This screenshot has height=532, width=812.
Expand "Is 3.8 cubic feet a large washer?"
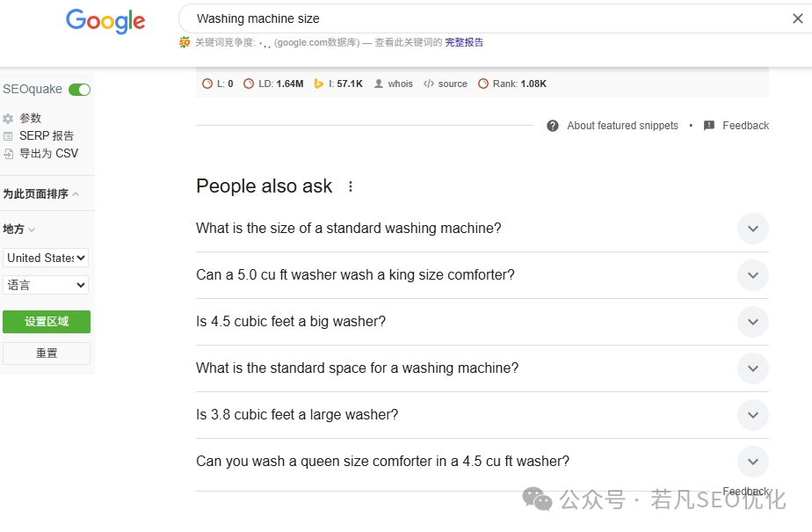[x=752, y=415]
